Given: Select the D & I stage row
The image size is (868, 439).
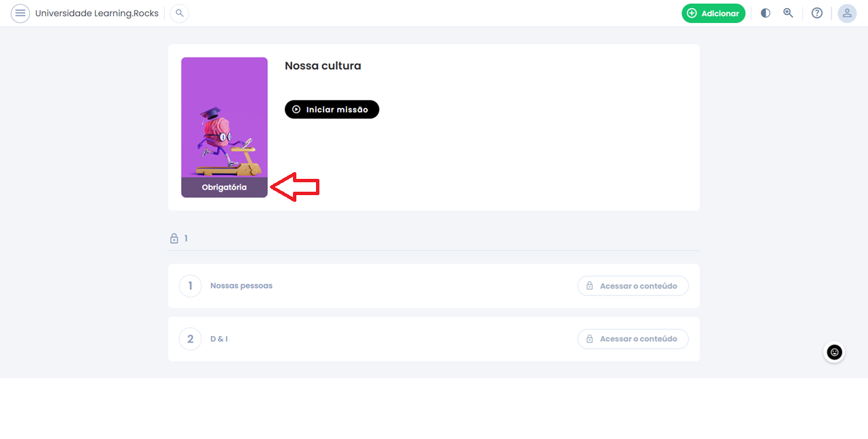Looking at the screenshot, I should click(434, 339).
